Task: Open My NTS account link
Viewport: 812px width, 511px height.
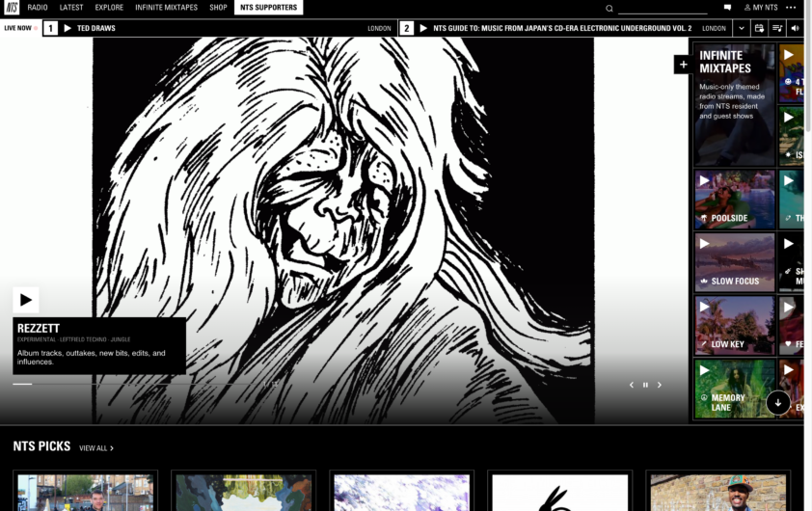Action: point(761,8)
